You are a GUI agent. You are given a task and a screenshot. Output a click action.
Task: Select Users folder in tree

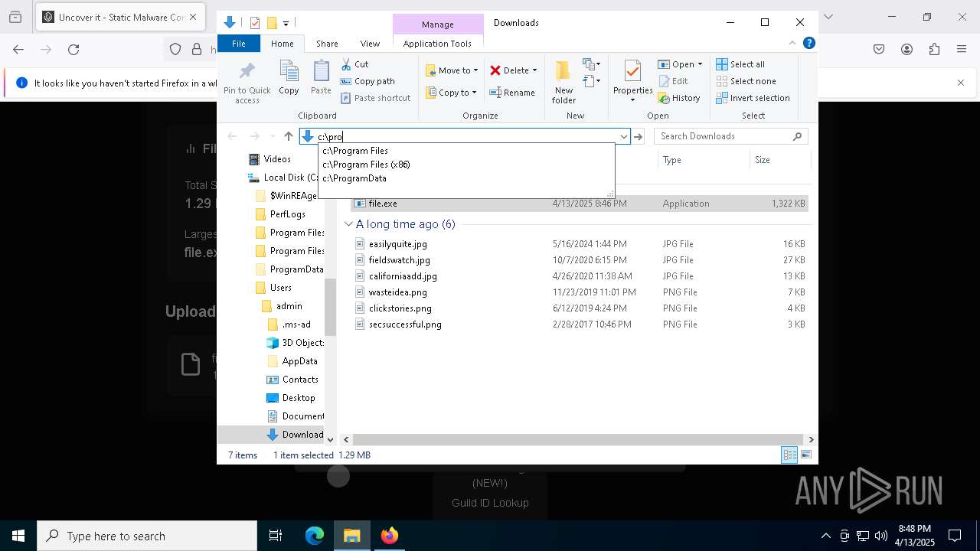[x=280, y=288]
